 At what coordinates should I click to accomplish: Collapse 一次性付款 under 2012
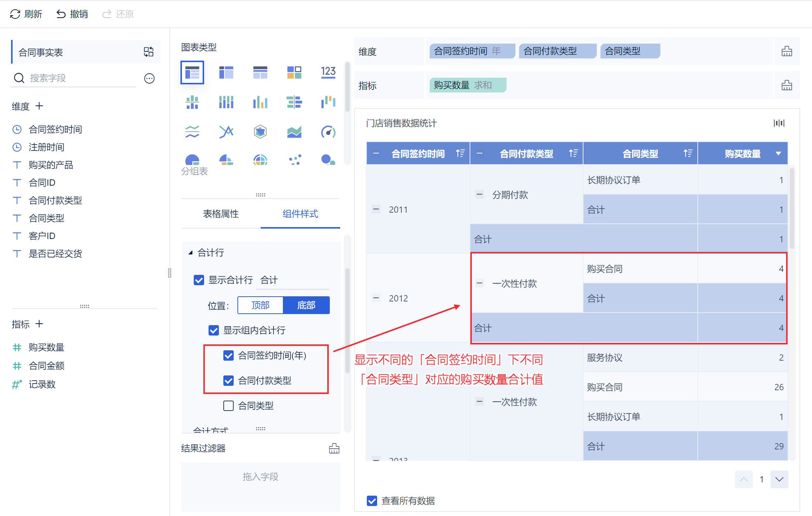coord(480,283)
